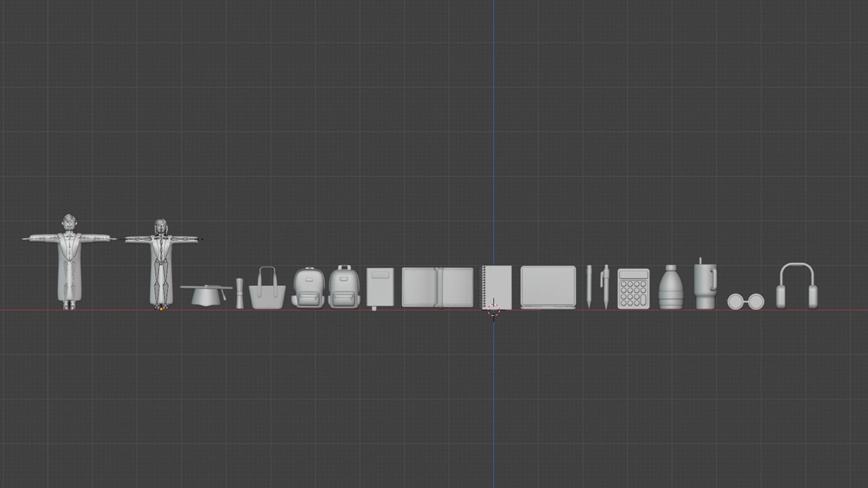Viewport: 868px width, 488px height.
Task: Select the female character with visible armature bones
Action: tap(161, 266)
